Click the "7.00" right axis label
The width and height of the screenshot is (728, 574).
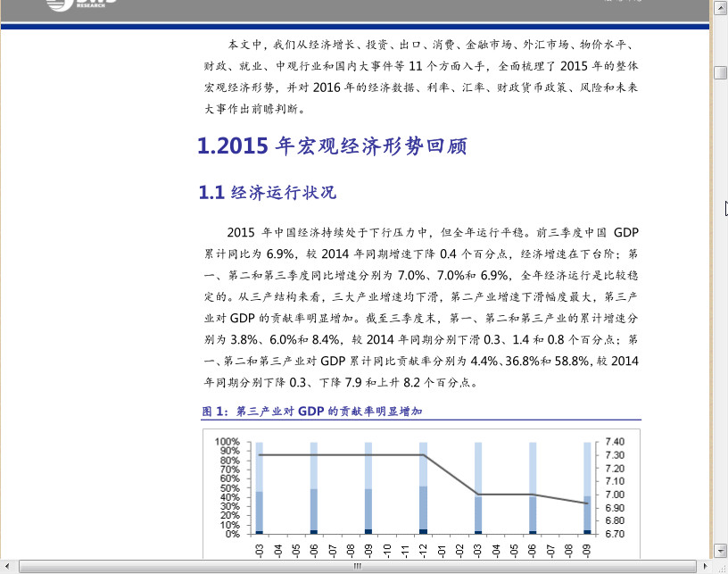[615, 495]
